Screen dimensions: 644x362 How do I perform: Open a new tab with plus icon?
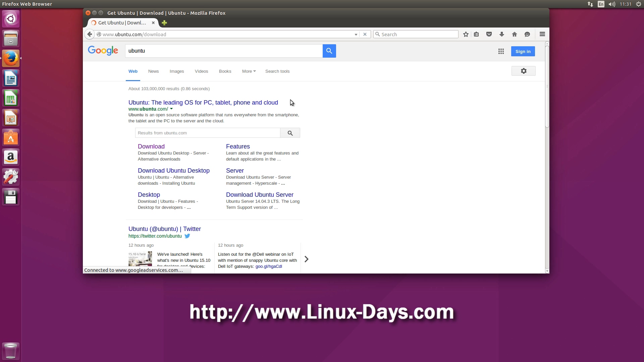pos(164,23)
